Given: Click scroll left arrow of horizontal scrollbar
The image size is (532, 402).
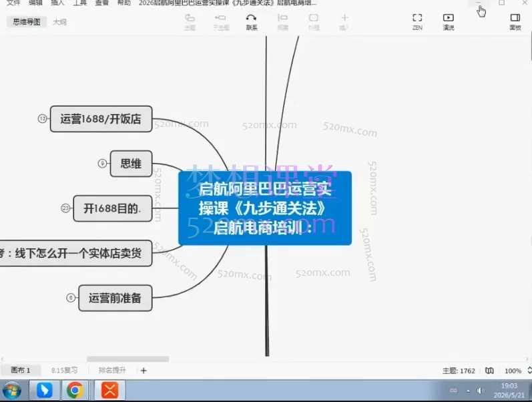Looking at the screenshot, I should 3,359.
